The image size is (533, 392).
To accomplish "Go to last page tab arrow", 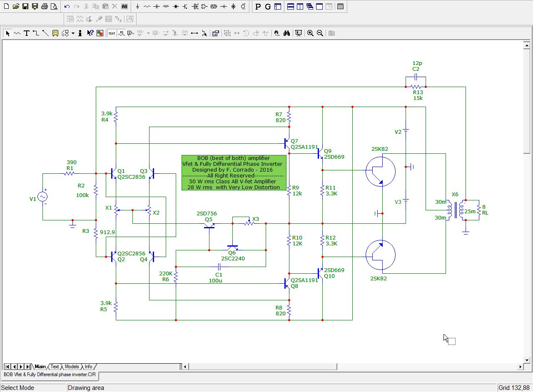I will pyautogui.click(x=28, y=367).
